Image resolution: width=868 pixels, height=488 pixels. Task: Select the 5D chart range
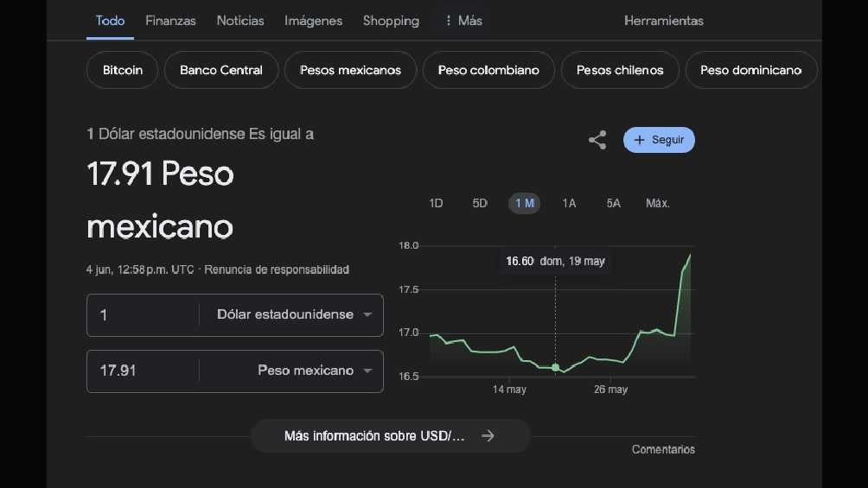click(480, 203)
